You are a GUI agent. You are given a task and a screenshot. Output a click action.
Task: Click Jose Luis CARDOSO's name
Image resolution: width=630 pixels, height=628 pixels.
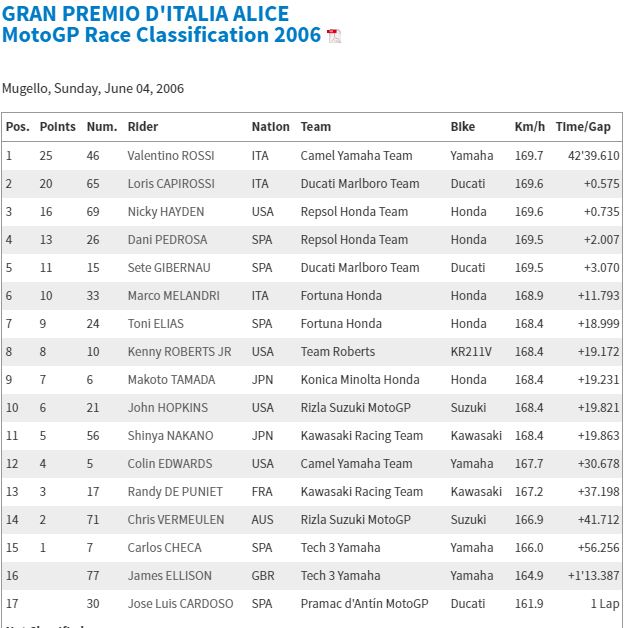pos(180,604)
